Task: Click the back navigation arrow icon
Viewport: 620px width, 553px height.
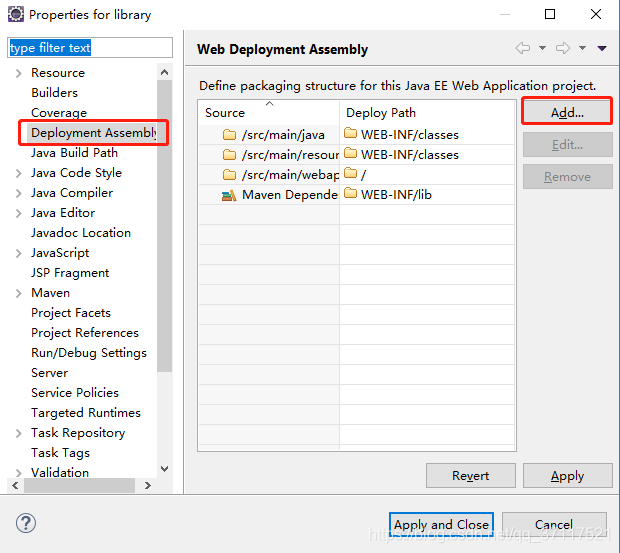Action: pyautogui.click(x=523, y=48)
